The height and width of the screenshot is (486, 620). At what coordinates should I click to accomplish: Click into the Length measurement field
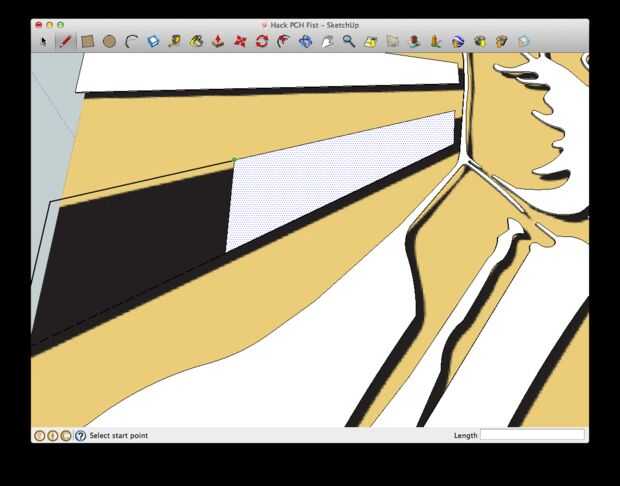coord(532,435)
